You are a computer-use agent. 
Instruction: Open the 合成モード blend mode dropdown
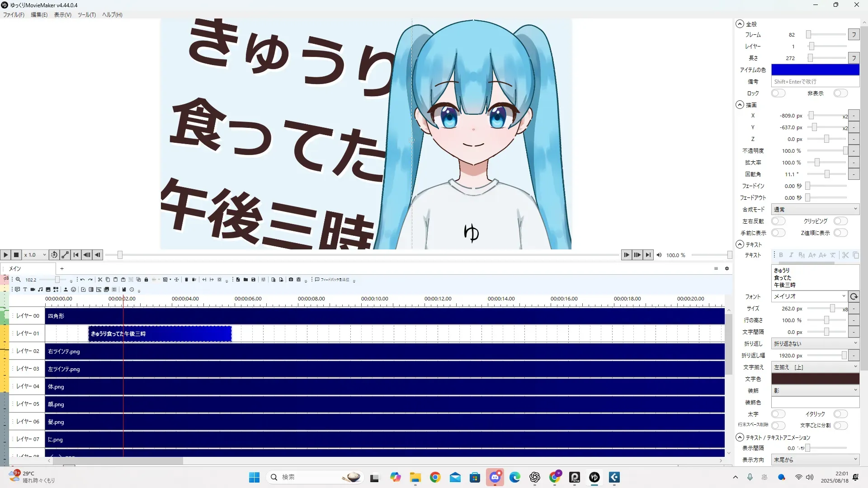[815, 209]
